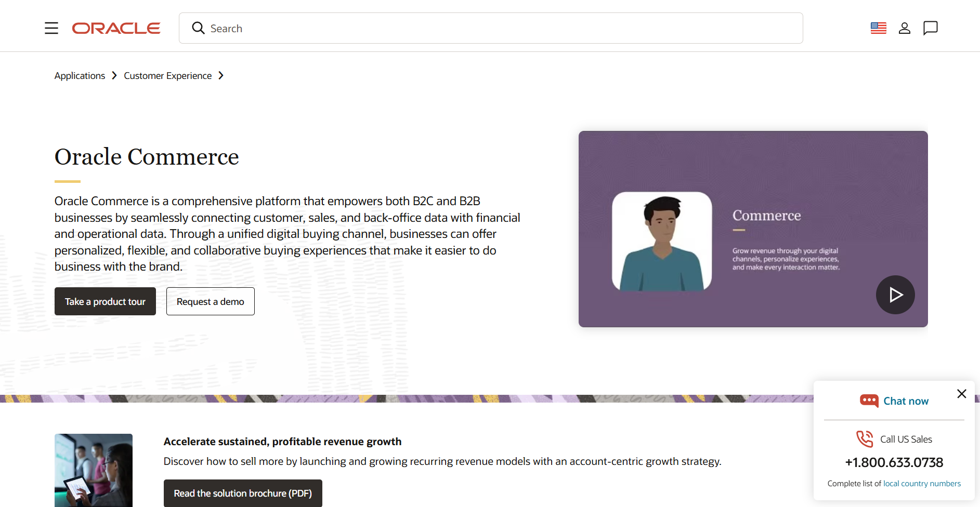Select the search magnifier icon
Image resolution: width=980 pixels, height=507 pixels.
(198, 28)
